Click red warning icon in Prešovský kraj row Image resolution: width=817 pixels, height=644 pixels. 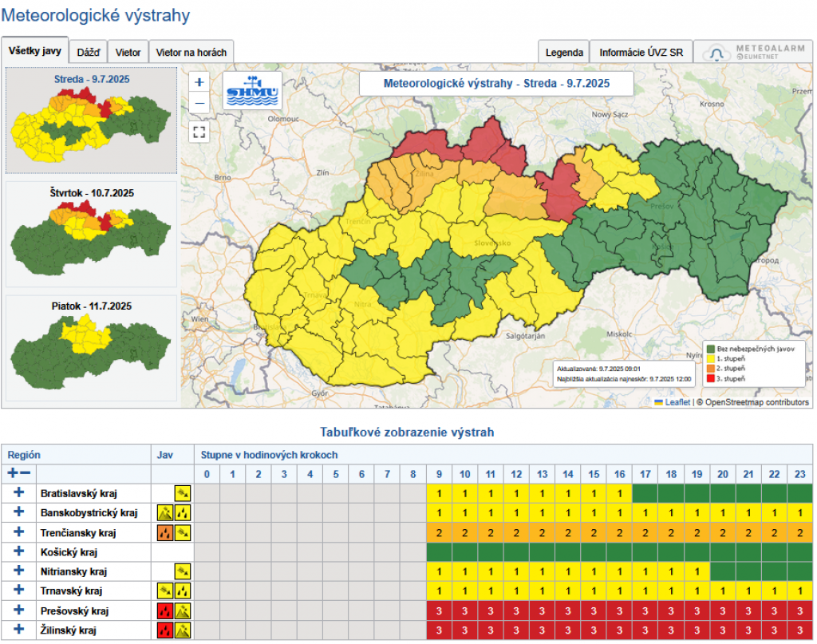(x=165, y=611)
